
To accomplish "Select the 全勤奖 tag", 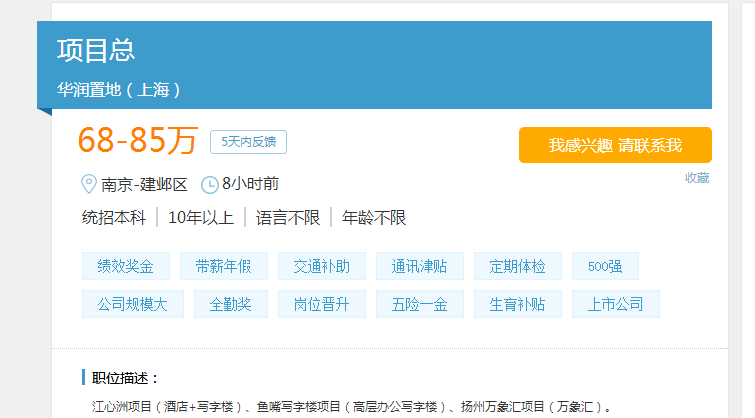I will [x=231, y=304].
